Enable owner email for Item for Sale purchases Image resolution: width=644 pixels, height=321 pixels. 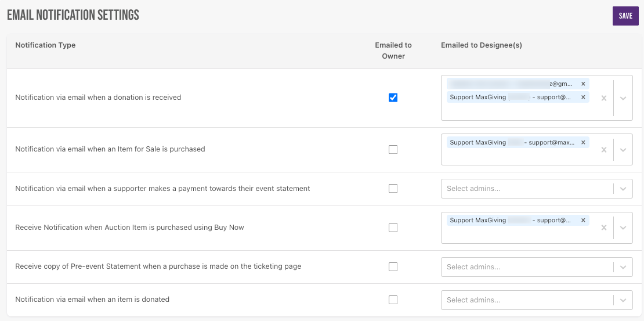(393, 149)
